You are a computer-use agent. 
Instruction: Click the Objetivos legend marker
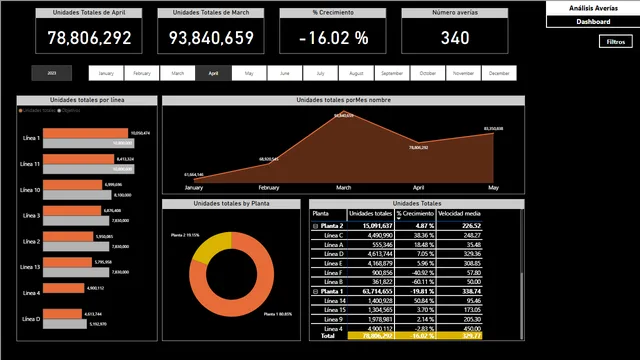point(59,111)
